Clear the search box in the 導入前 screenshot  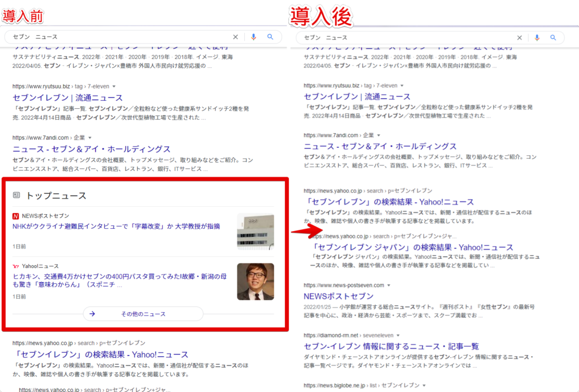point(235,37)
